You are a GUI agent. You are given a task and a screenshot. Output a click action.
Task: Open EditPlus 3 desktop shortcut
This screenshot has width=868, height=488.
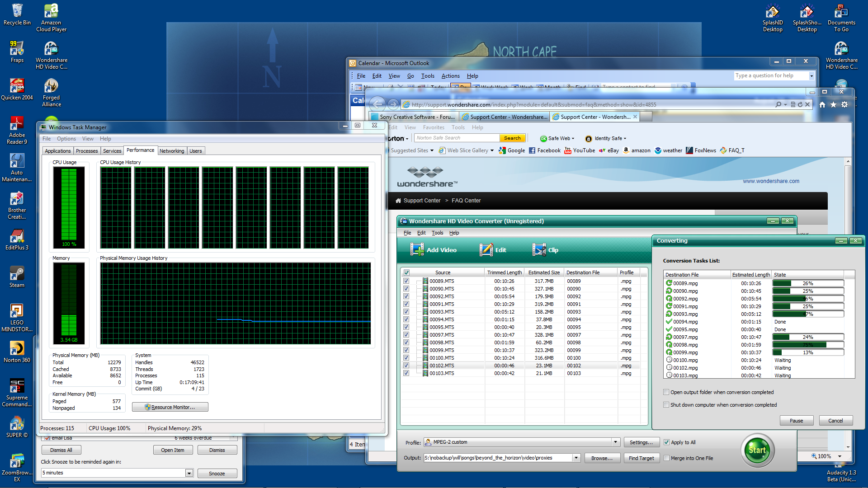point(17,239)
